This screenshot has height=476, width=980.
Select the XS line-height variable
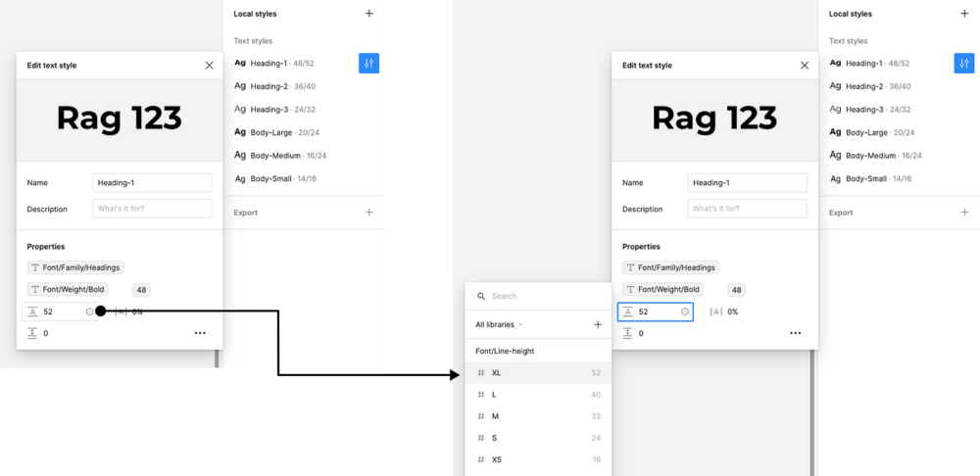(538, 459)
